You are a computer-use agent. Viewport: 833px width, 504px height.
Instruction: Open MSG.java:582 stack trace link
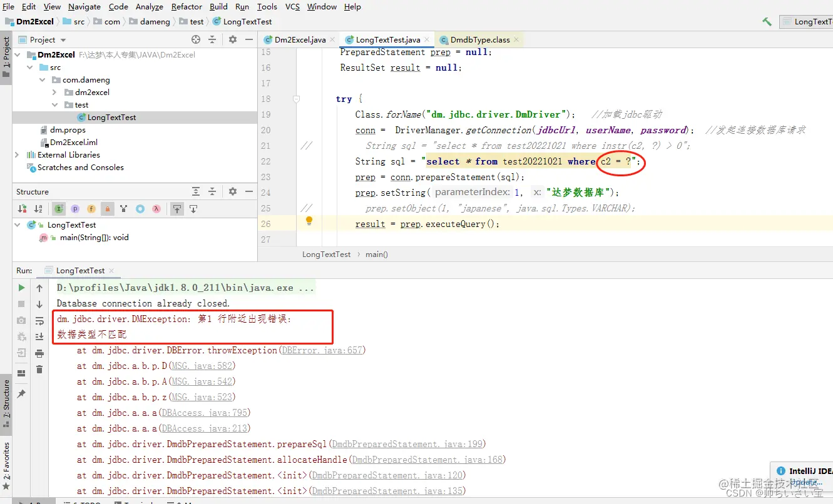click(x=203, y=366)
